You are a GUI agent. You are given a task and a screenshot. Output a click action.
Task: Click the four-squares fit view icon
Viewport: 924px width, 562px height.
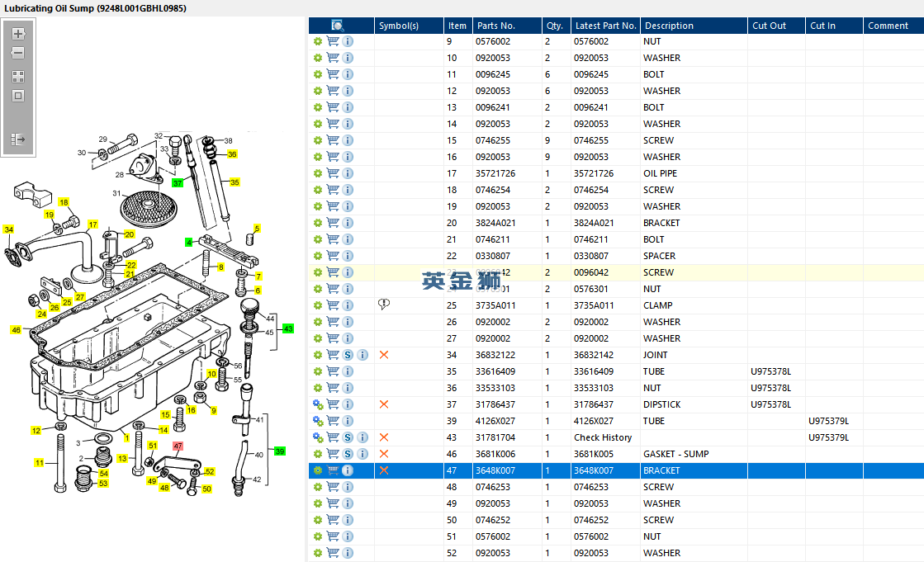(18, 76)
